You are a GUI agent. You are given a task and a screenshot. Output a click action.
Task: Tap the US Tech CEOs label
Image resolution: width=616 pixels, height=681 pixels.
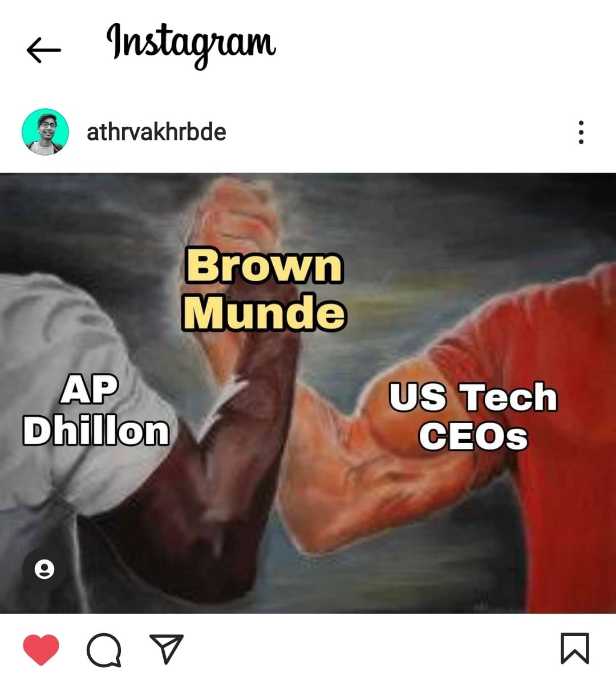(x=473, y=415)
